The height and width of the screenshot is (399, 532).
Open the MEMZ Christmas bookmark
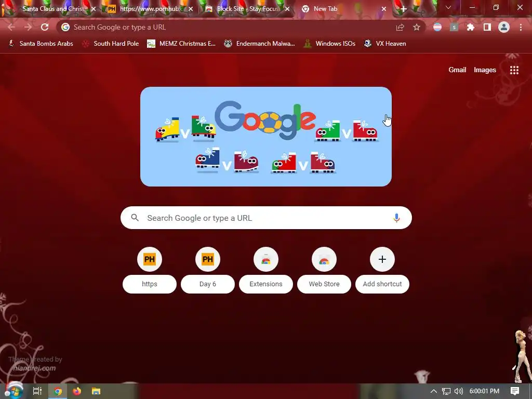181,44
